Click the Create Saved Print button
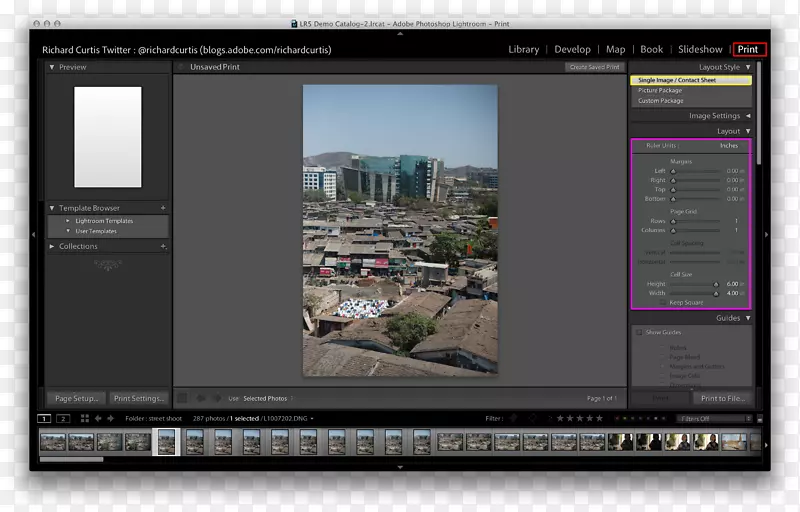The height and width of the screenshot is (512, 800). tap(594, 67)
